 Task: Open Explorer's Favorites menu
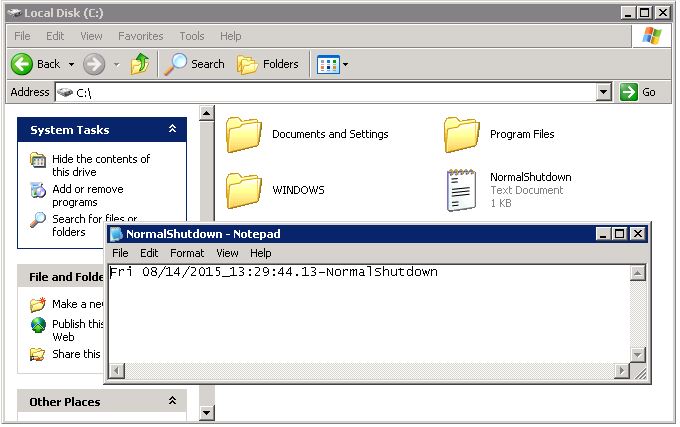pos(141,36)
